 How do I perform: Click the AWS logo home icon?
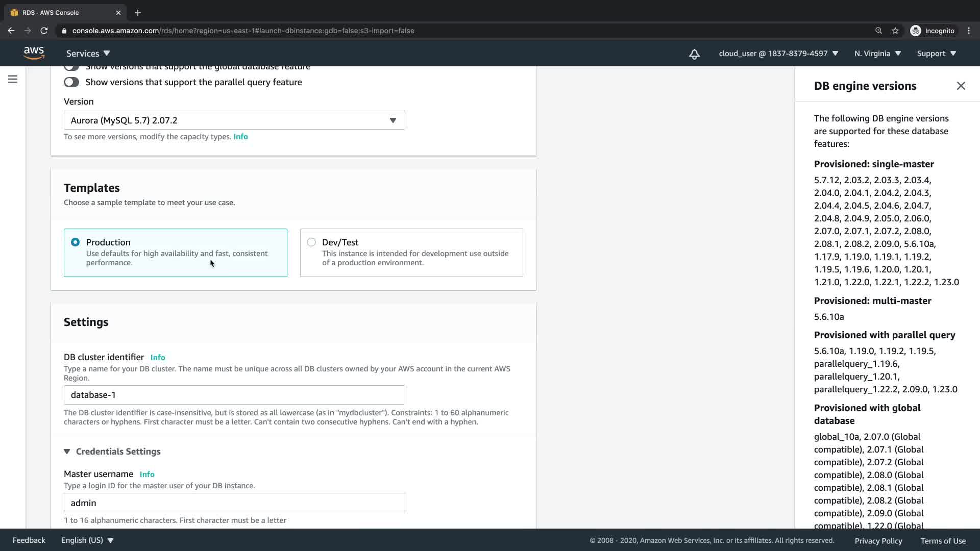tap(34, 53)
